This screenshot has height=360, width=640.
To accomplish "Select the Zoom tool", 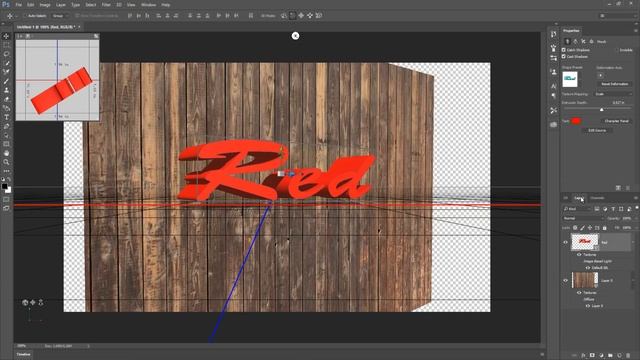I will coord(6,162).
